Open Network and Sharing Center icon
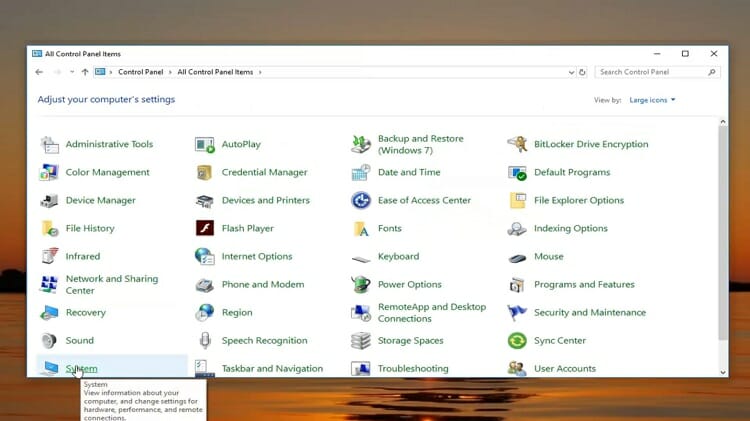 point(50,284)
